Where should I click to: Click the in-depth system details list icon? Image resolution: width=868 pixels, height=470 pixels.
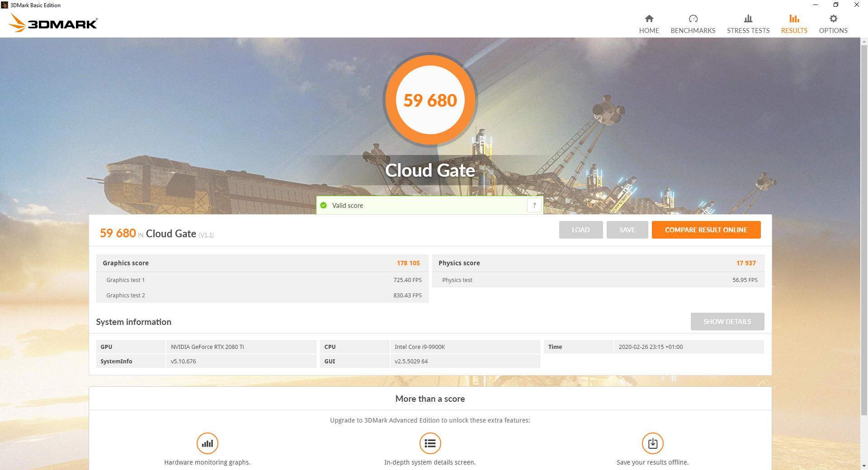click(430, 443)
